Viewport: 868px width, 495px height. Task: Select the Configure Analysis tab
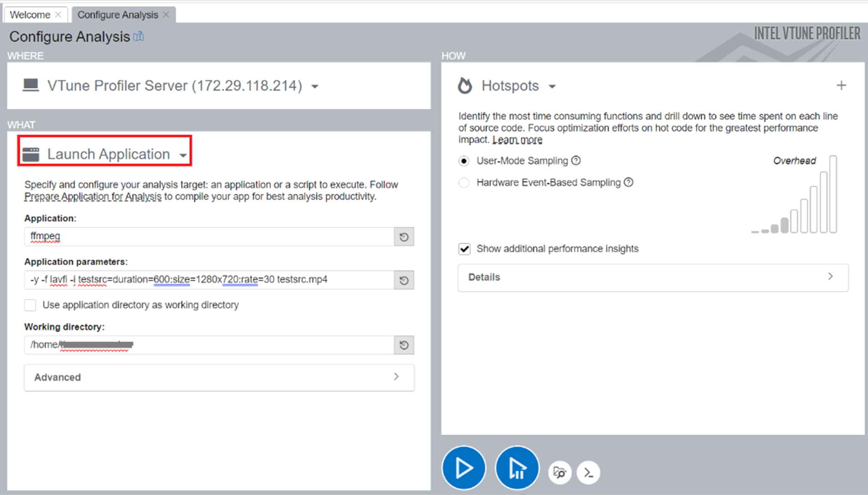click(117, 14)
